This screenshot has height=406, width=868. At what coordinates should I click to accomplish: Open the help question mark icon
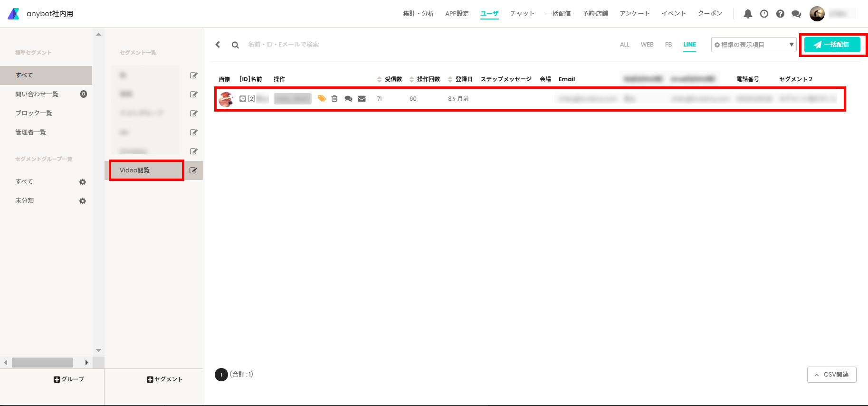click(x=780, y=14)
